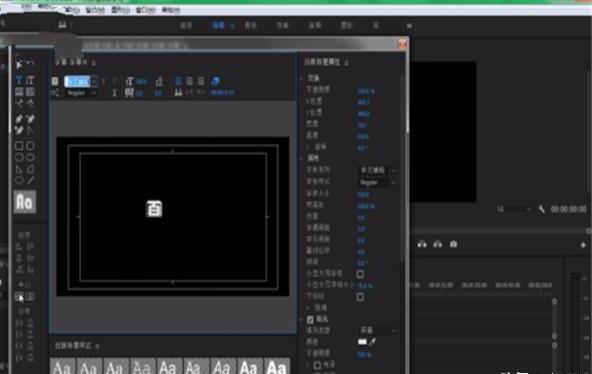Image resolution: width=592 pixels, height=374 pixels.
Task: Close the title designer window
Action: pyautogui.click(x=402, y=44)
